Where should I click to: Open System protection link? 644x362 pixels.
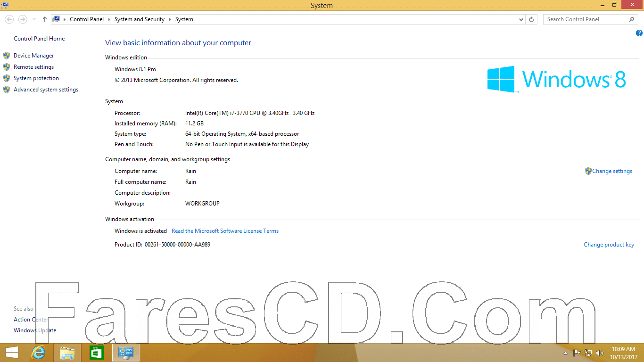pos(36,78)
